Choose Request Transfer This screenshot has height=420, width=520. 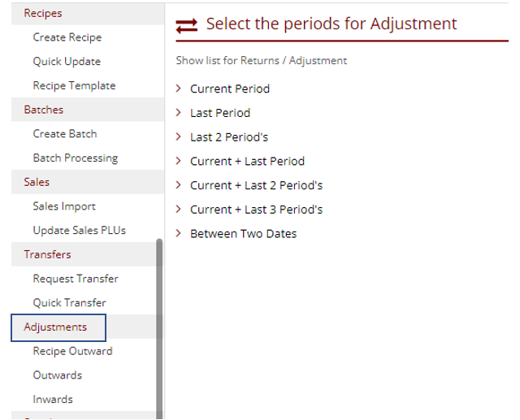[x=76, y=279]
